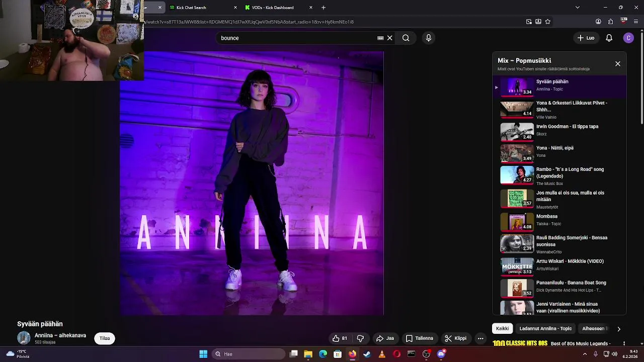Click the album cover video player
Screen dimensions: 644x362
252,183
